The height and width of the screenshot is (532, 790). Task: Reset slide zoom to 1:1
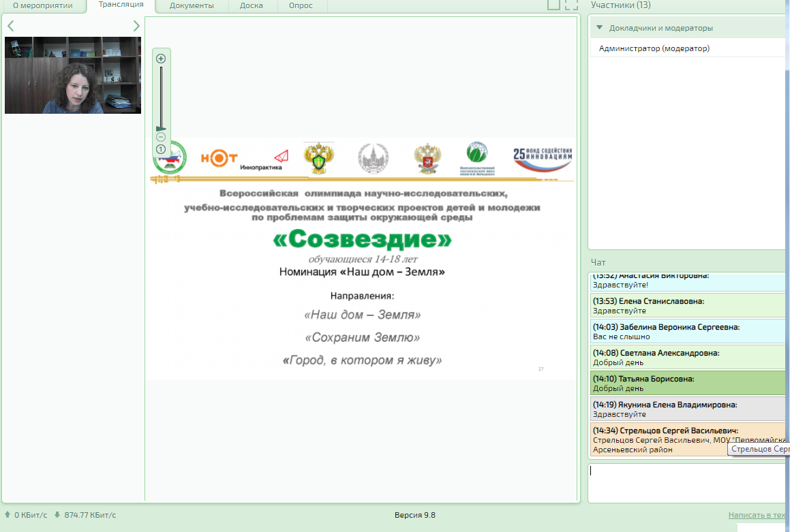coord(161,149)
